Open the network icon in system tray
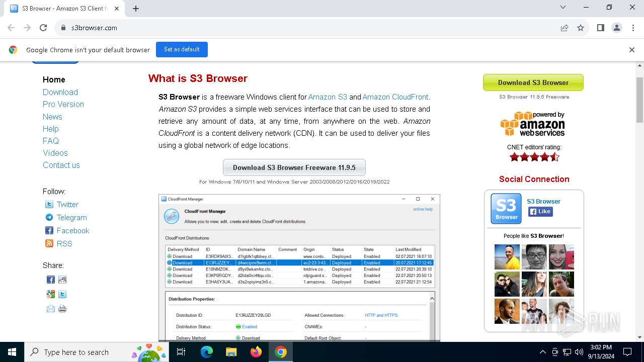Image resolution: width=644 pixels, height=362 pixels. (567, 352)
